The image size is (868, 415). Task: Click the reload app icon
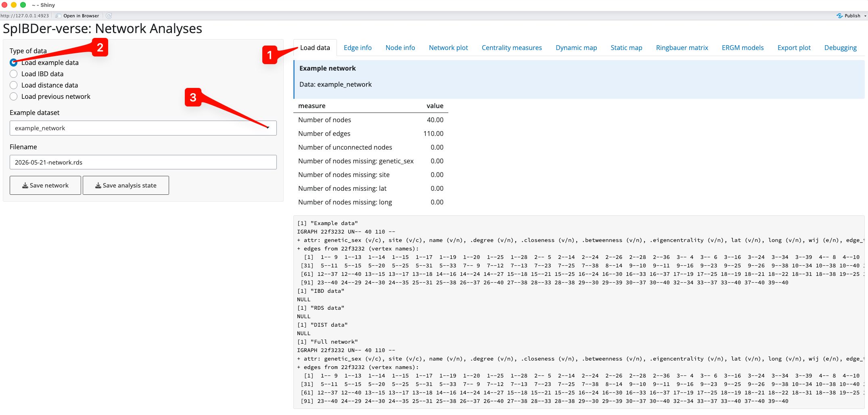click(109, 16)
